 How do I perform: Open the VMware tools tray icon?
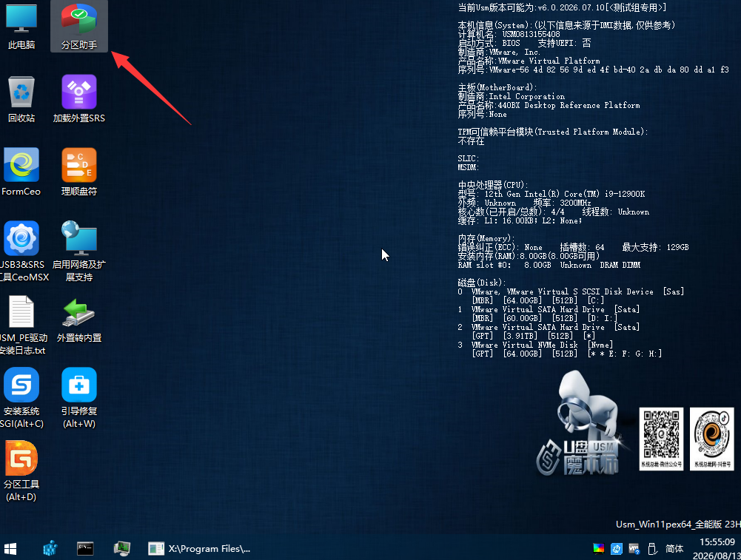tap(634, 549)
